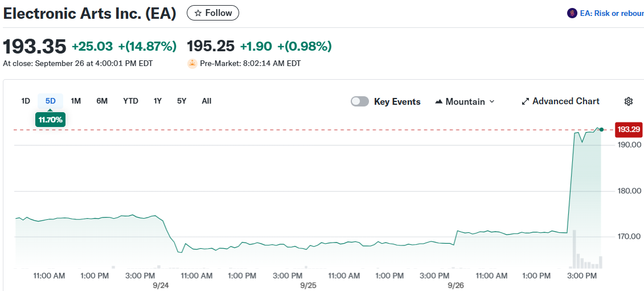This screenshot has height=291, width=644.
Task: Switch to the 1M range tab
Action: 76,101
